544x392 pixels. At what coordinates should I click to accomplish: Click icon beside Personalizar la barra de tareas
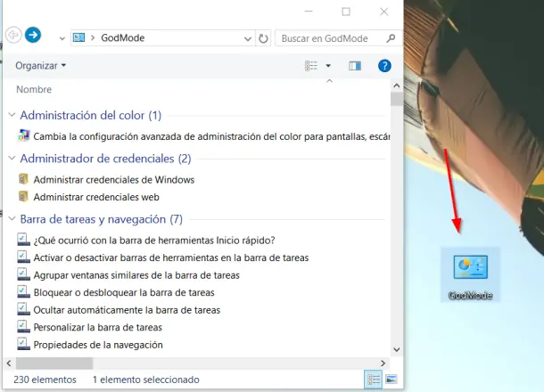[23, 326]
